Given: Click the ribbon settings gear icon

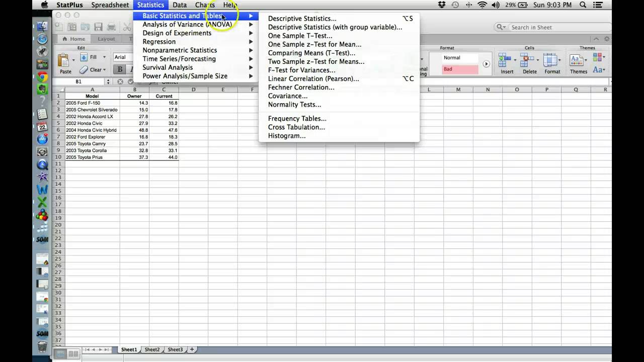Looking at the screenshot, I should coord(607,39).
